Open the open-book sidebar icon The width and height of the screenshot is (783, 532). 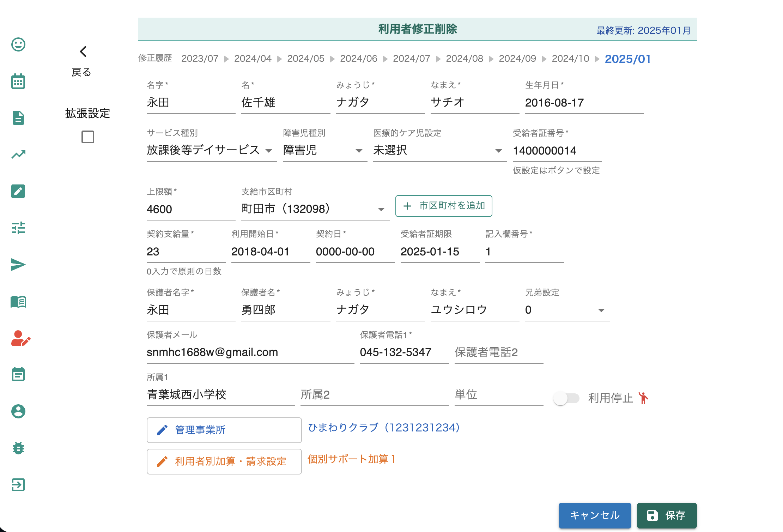pos(18,302)
